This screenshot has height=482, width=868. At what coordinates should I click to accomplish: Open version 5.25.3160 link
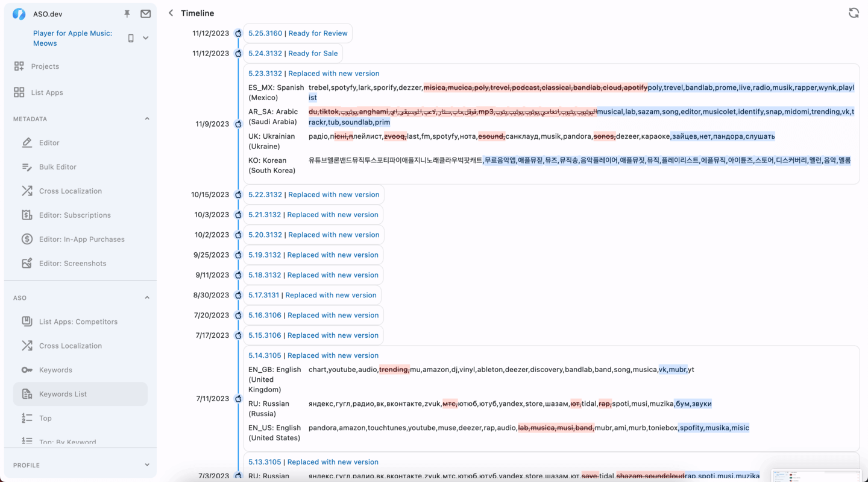265,33
